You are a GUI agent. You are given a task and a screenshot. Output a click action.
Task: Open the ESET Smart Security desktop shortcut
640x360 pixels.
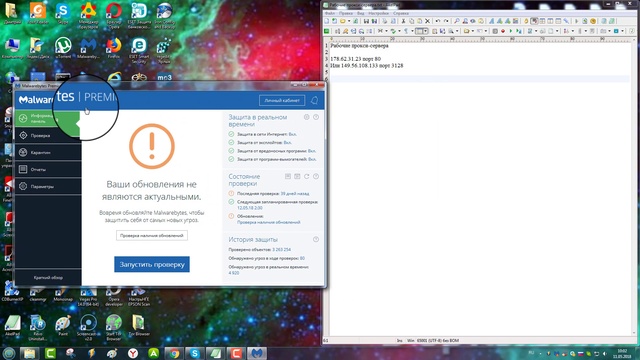[x=139, y=50]
